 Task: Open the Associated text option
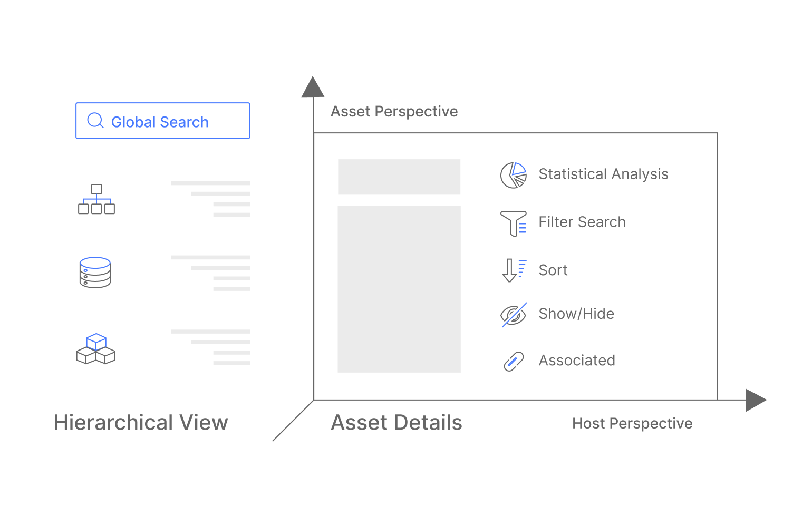(576, 361)
